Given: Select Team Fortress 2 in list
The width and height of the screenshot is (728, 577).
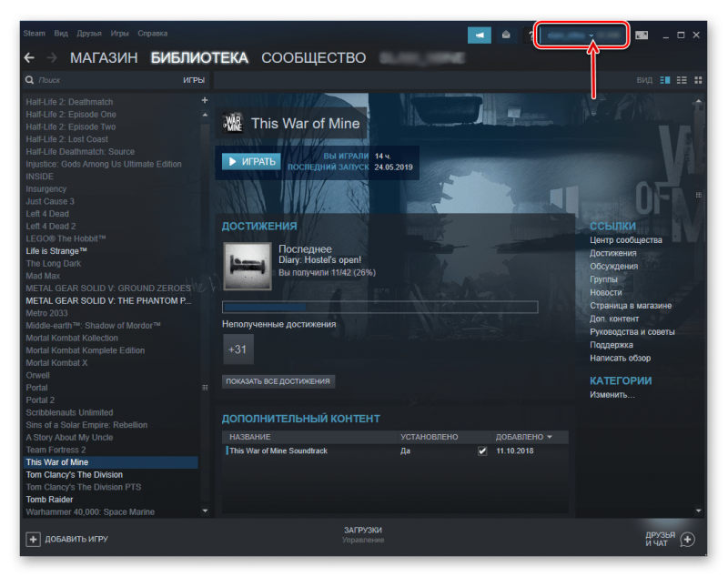Looking at the screenshot, I should click(x=56, y=450).
